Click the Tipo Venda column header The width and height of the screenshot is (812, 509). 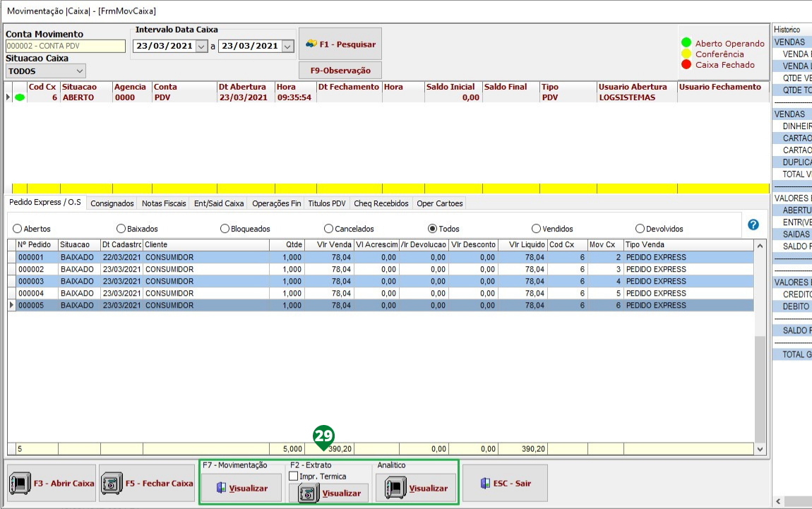[688, 244]
